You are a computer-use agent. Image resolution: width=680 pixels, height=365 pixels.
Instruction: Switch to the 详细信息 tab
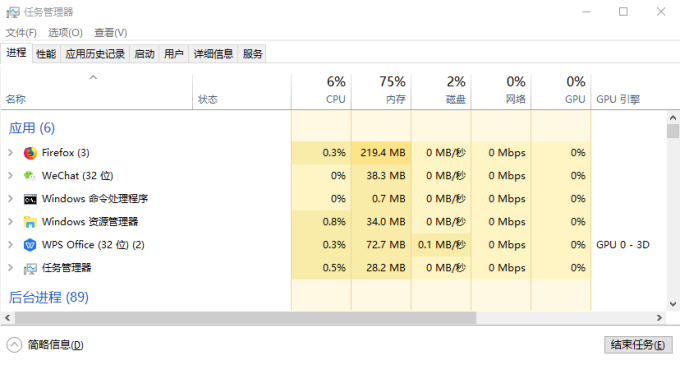point(213,54)
